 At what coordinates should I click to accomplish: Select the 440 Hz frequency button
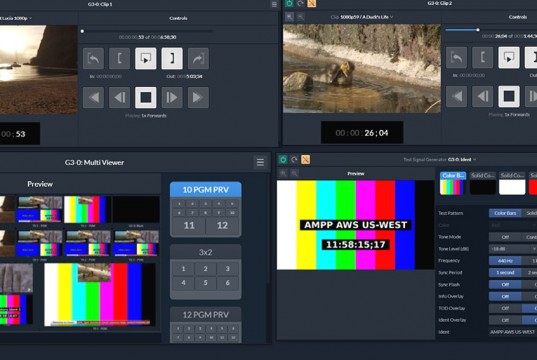(505, 261)
